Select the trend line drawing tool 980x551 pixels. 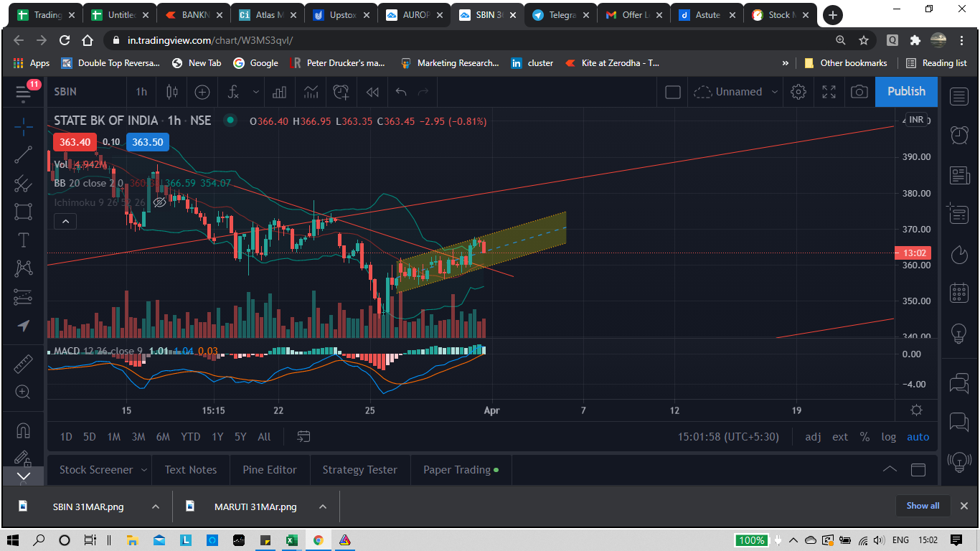pos(23,154)
